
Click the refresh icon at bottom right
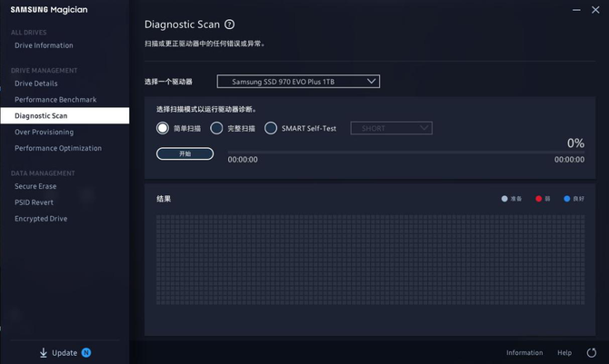click(591, 352)
